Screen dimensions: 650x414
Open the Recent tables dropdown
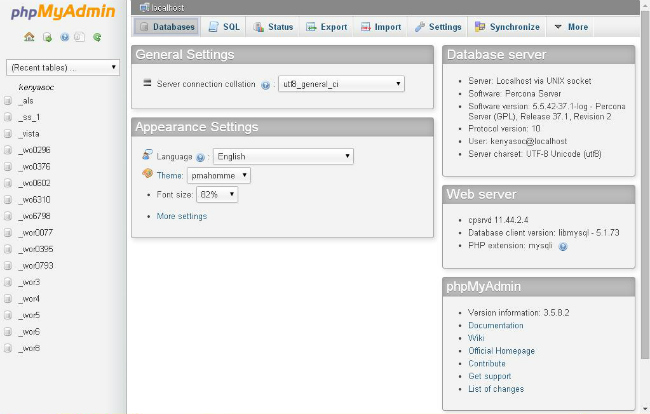pos(63,68)
